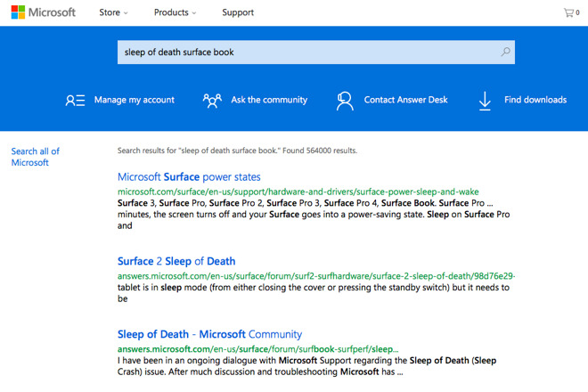Click the Find downloads arrow icon
This screenshot has height=392, width=588.
pyautogui.click(x=485, y=101)
